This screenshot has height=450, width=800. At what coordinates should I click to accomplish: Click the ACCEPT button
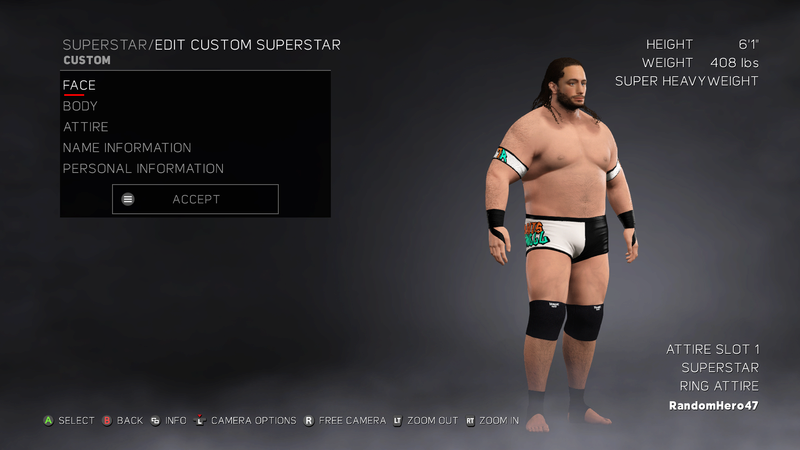[x=195, y=199]
